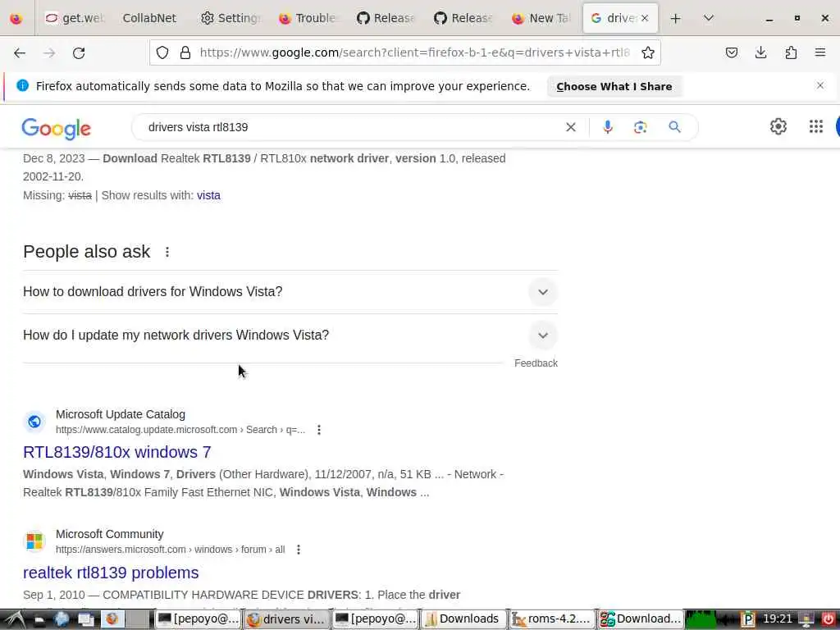Click the taskbar power button
Viewport: 840px width, 630px height.
click(x=829, y=619)
